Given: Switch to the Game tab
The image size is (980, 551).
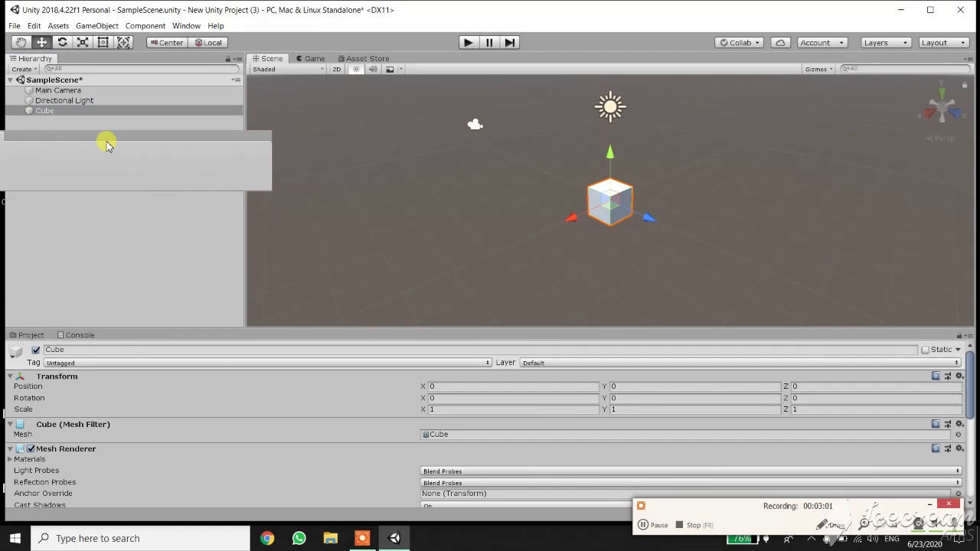Looking at the screenshot, I should (x=310, y=58).
